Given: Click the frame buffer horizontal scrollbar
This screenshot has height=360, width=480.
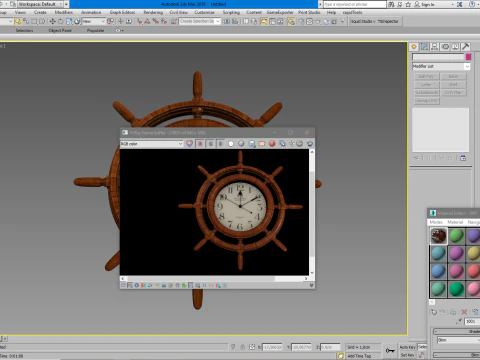Looking at the screenshot, I should coord(214,278).
